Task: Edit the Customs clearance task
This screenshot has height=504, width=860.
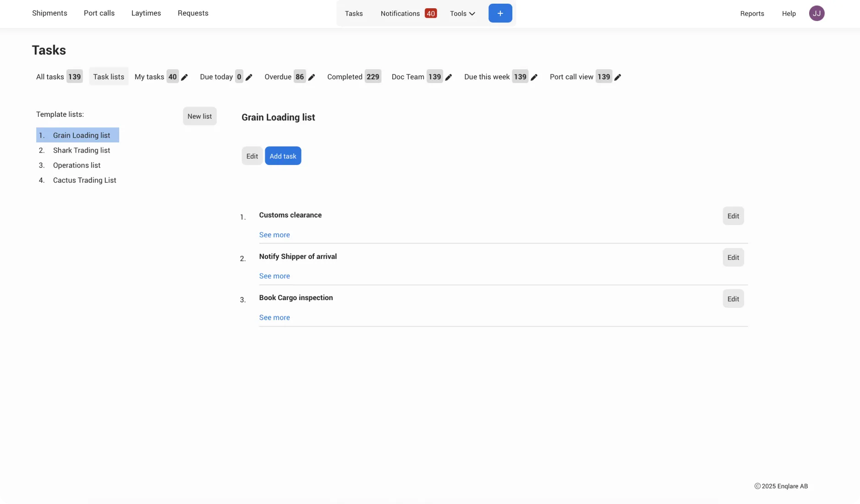Action: click(733, 216)
